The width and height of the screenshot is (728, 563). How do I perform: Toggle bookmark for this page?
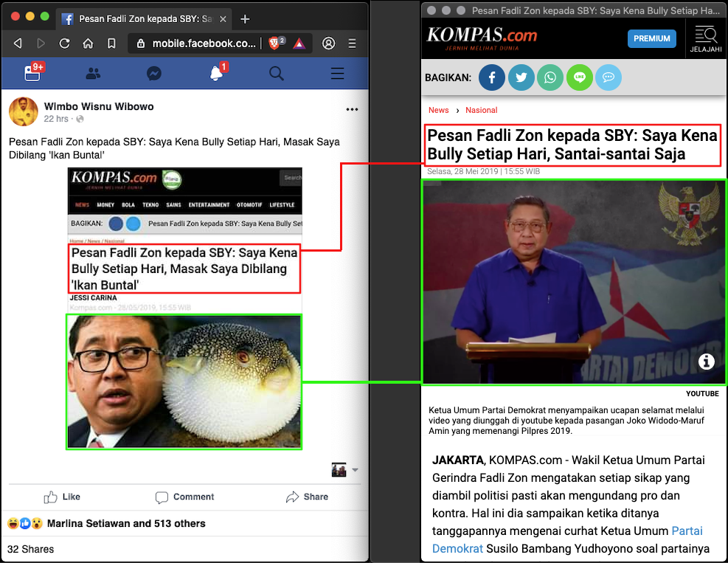pos(111,44)
